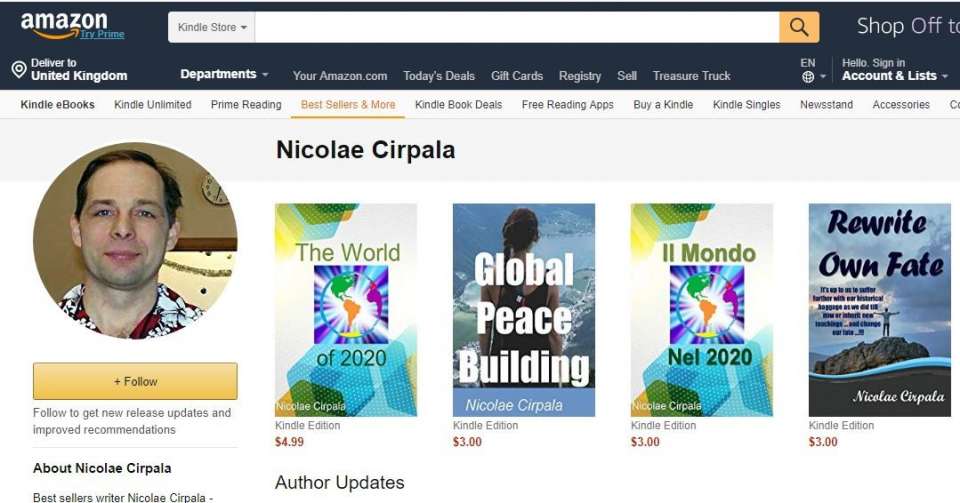Open Rewrite Own Fate book cover

tap(879, 310)
